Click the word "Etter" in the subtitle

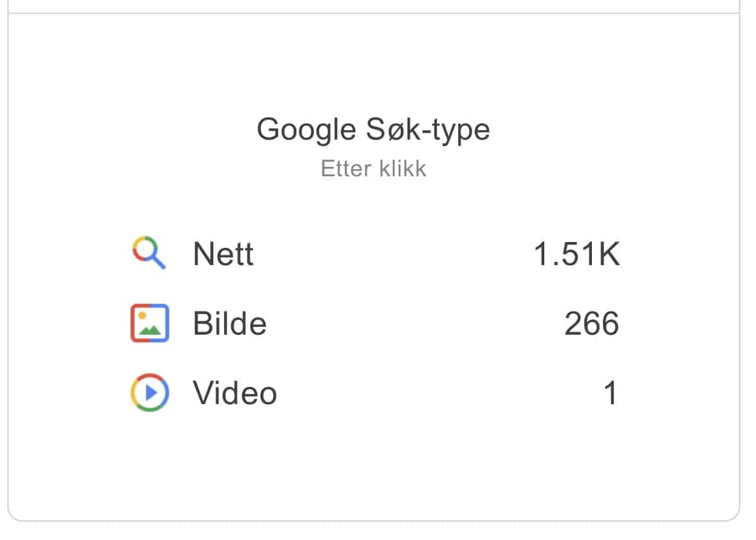pos(346,169)
